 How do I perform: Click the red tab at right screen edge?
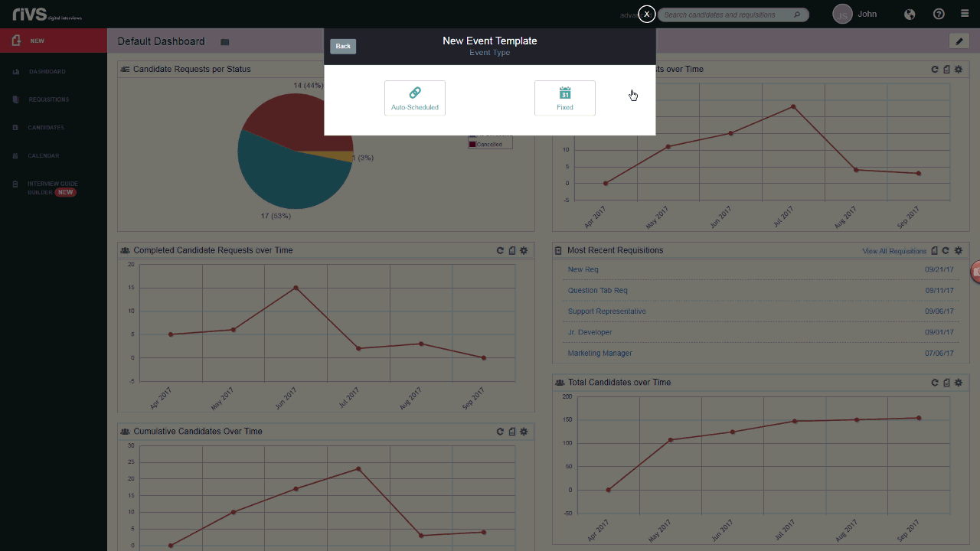[x=975, y=272]
